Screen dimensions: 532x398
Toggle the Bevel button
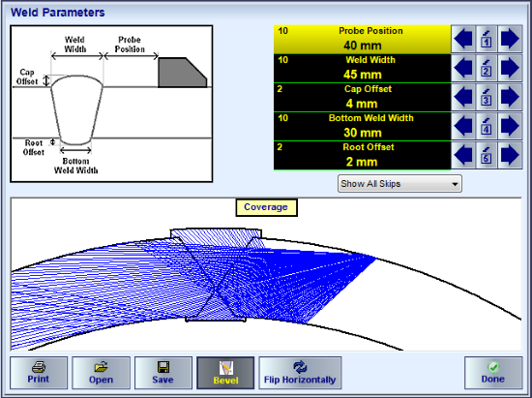click(x=225, y=373)
